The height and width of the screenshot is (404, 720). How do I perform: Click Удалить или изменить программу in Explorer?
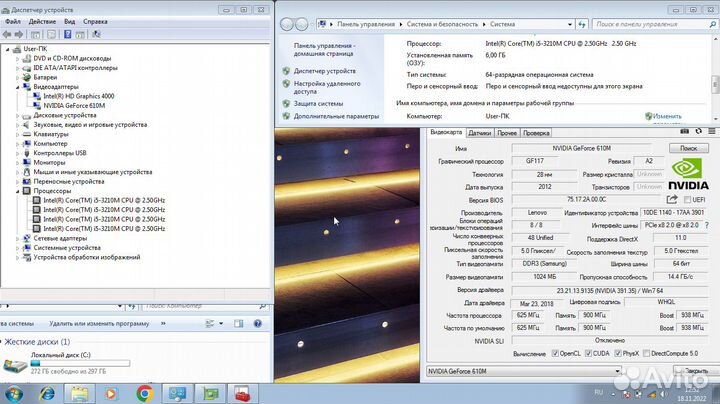tap(99, 324)
